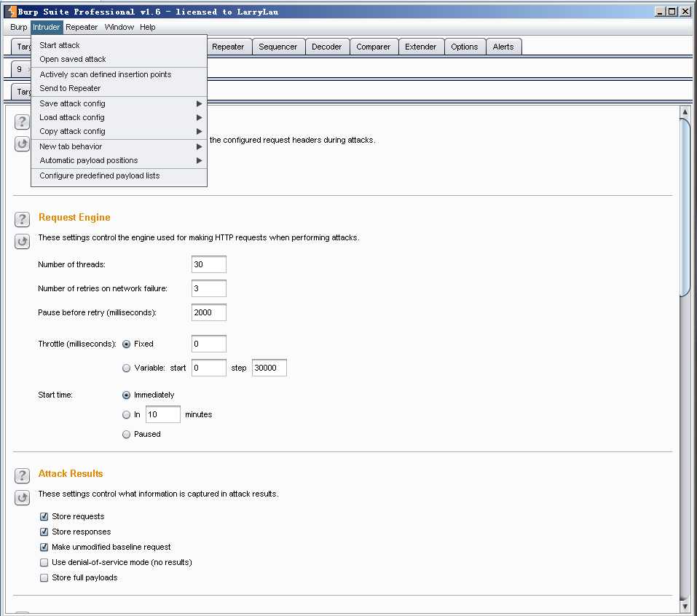Image resolution: width=697 pixels, height=616 pixels.
Task: Click restore defaults icon for Attack Results
Action: (22, 498)
